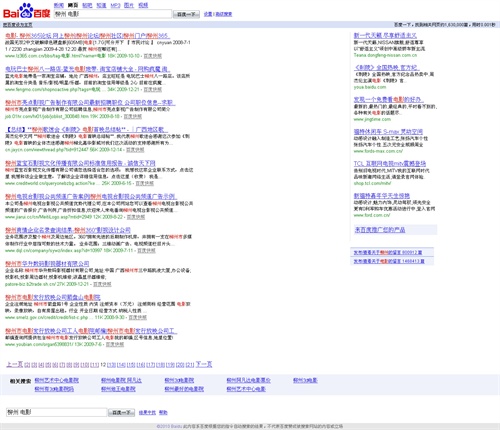Open cached snapshot for cn.jaycn.com result
Screen dimensions: 500x430
[135, 150]
